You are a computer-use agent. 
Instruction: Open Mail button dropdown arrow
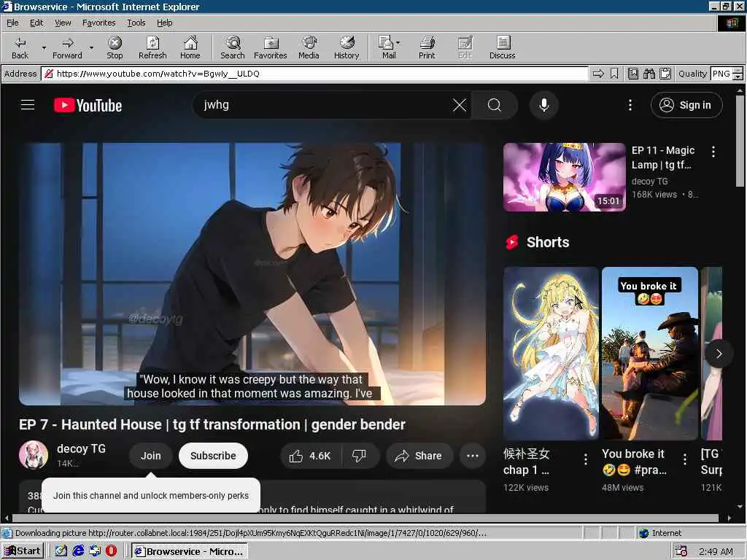click(x=398, y=43)
